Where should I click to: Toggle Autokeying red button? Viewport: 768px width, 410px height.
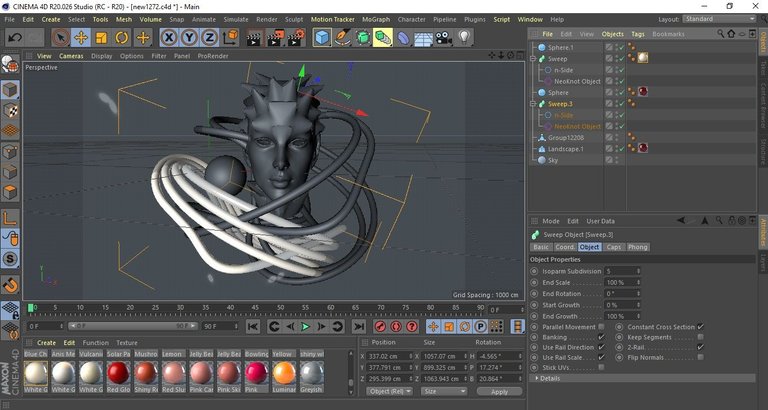click(396, 326)
